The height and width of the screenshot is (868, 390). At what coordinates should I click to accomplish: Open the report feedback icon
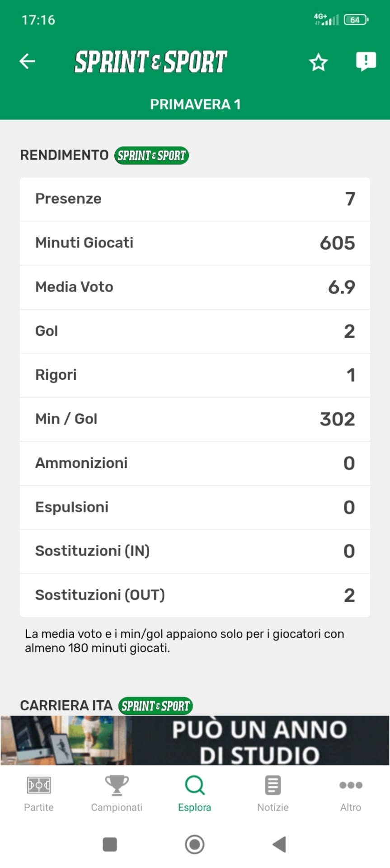(366, 61)
